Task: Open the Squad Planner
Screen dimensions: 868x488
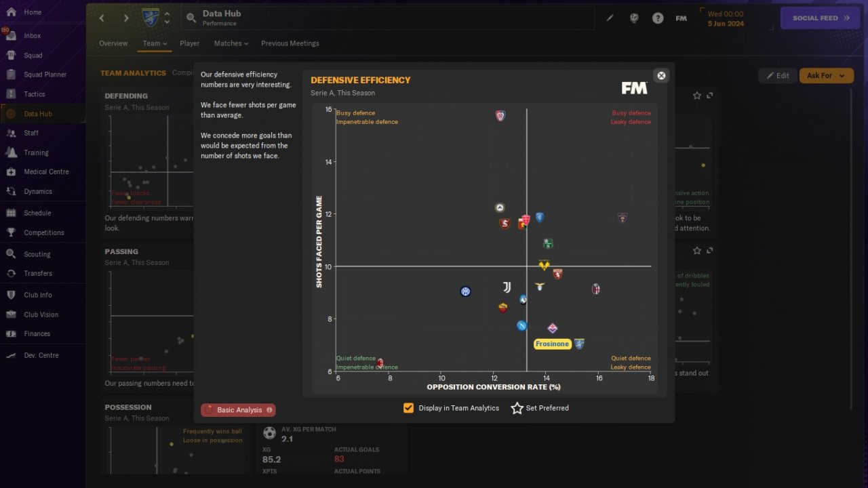Action: point(45,75)
